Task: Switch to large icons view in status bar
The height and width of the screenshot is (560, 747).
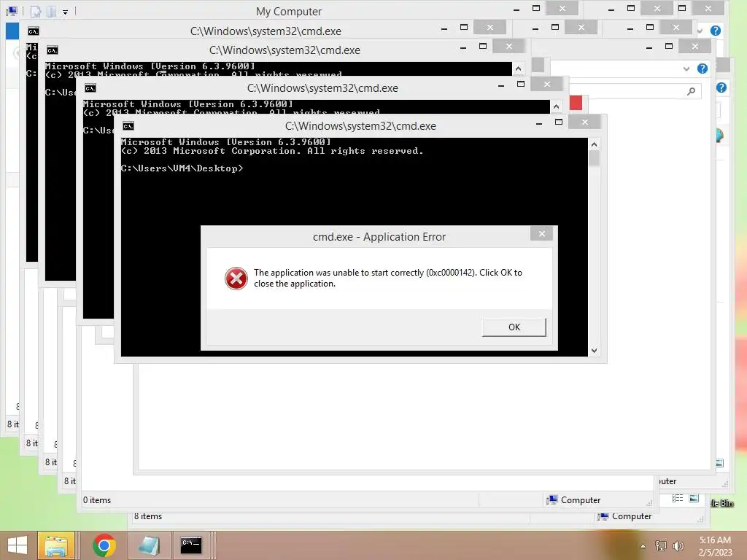Action: 694,499
